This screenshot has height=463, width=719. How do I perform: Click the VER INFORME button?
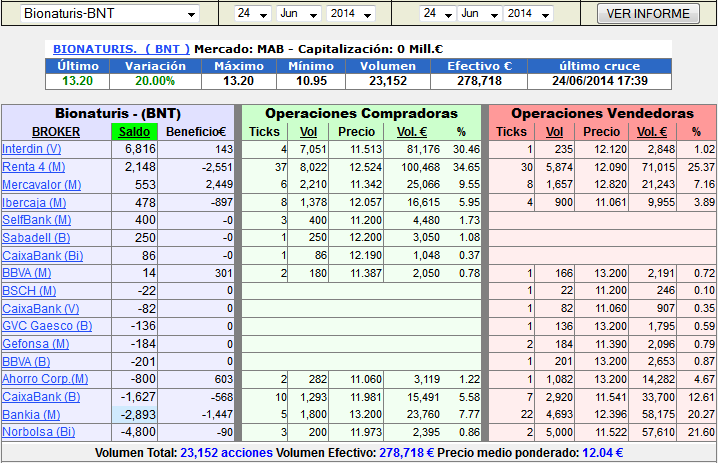point(648,14)
